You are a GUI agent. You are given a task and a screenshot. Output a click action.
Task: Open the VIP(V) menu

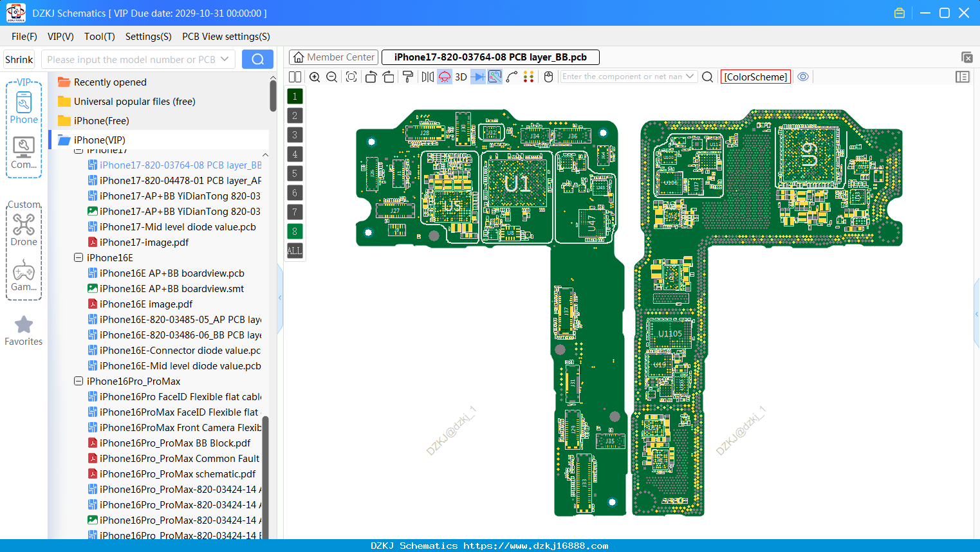coord(60,36)
